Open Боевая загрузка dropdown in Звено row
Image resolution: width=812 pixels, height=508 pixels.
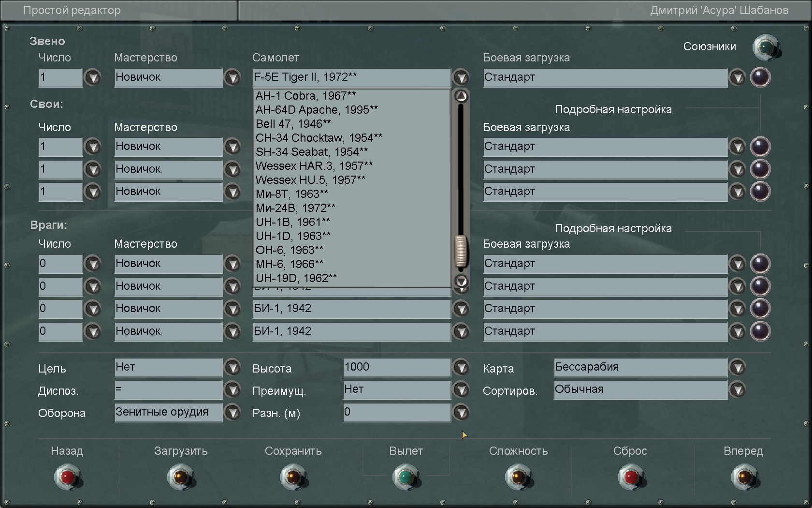(x=738, y=77)
